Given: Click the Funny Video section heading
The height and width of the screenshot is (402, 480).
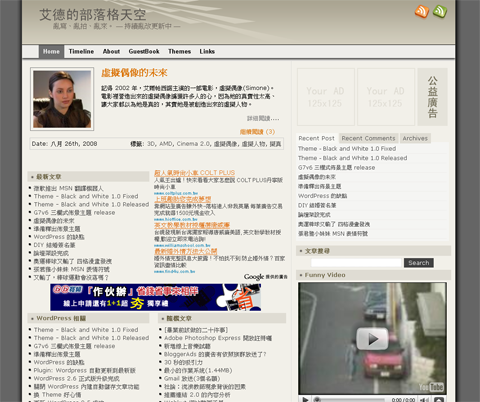Looking at the screenshot, I should point(325,275).
